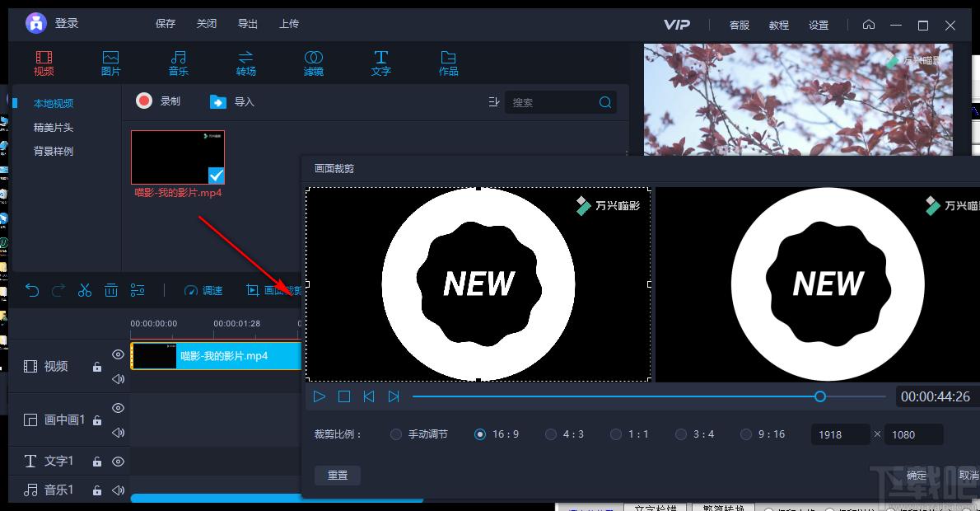Click the crop dialog playback slider handle
Image resolution: width=980 pixels, height=511 pixels.
point(820,396)
